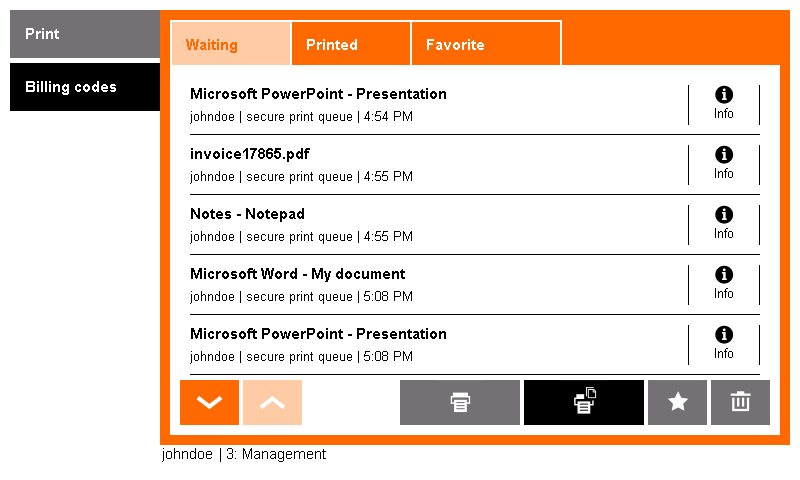Open Info for invoice17865.pdf

(723, 164)
